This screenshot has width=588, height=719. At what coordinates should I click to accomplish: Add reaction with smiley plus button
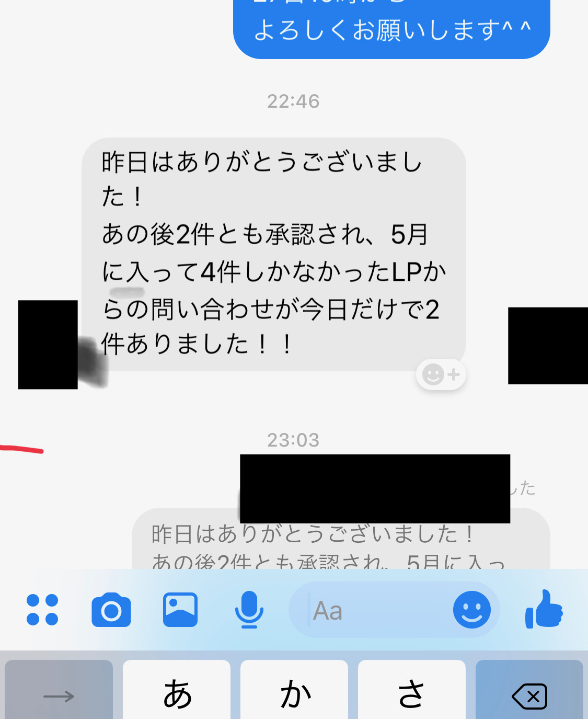(x=441, y=374)
